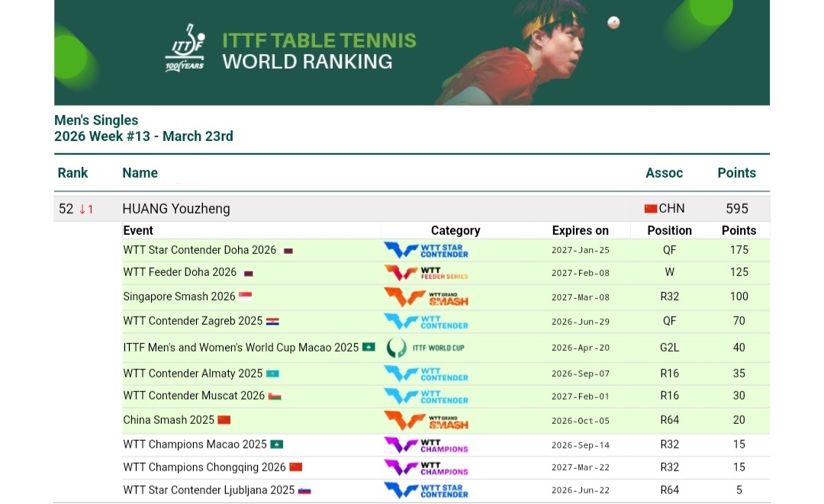The height and width of the screenshot is (504, 824).
Task: Click the 125 points cell
Action: point(739,272)
